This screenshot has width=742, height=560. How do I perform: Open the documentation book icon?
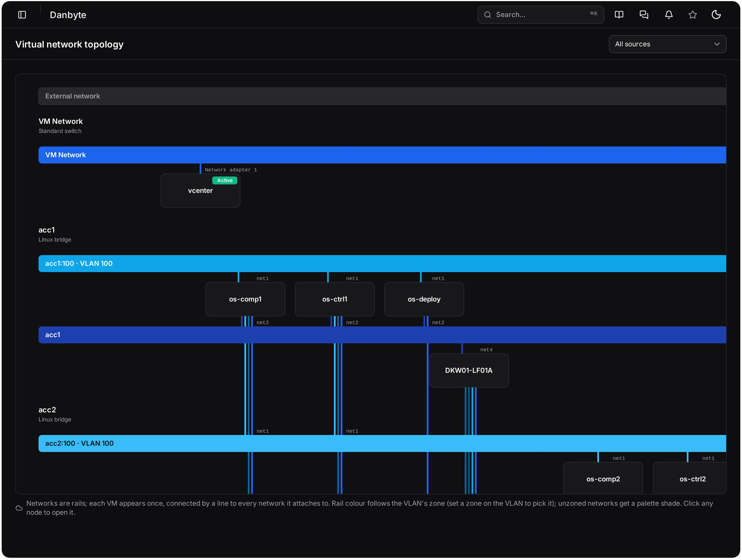click(x=619, y=15)
